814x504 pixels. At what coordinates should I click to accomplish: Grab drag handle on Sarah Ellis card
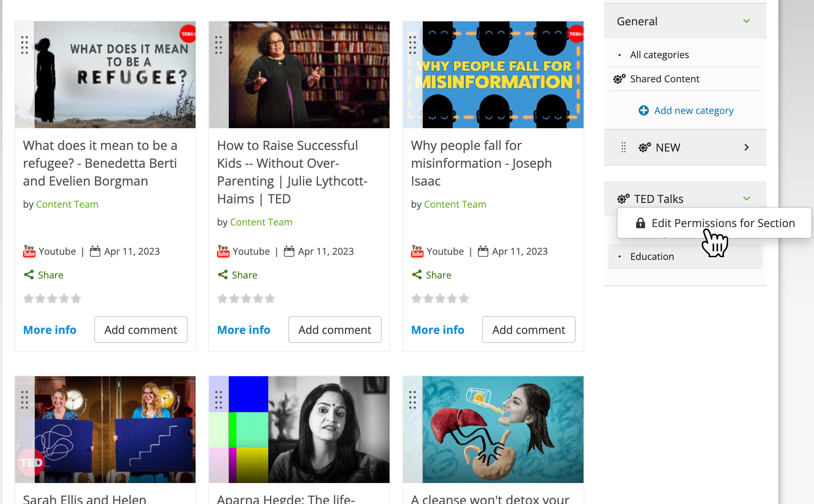pos(25,400)
